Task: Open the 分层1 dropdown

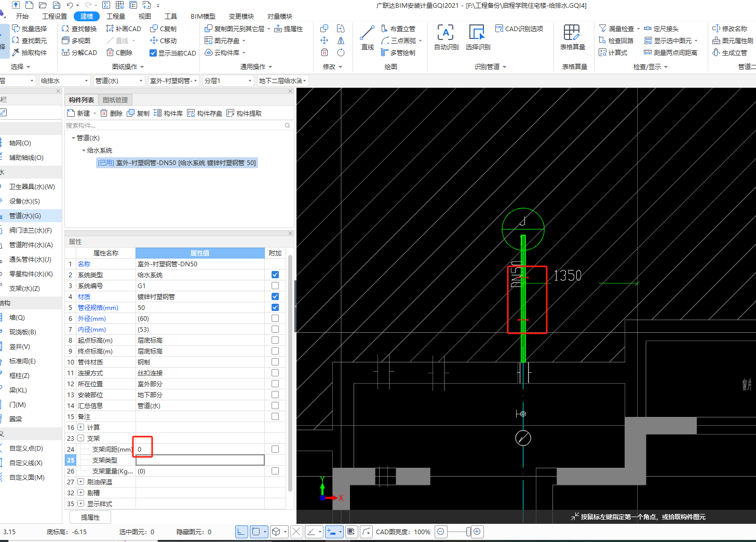Action: (228, 80)
